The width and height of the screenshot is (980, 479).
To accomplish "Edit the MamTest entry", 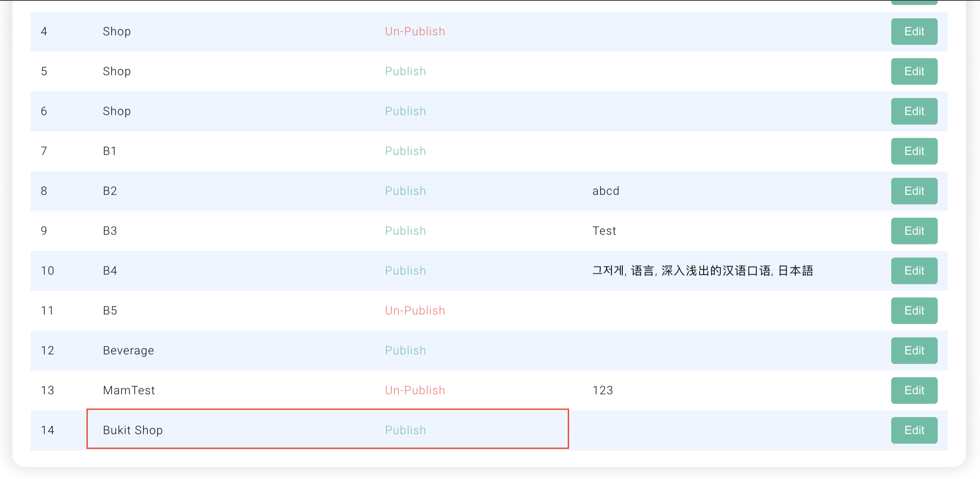I will (x=914, y=390).
